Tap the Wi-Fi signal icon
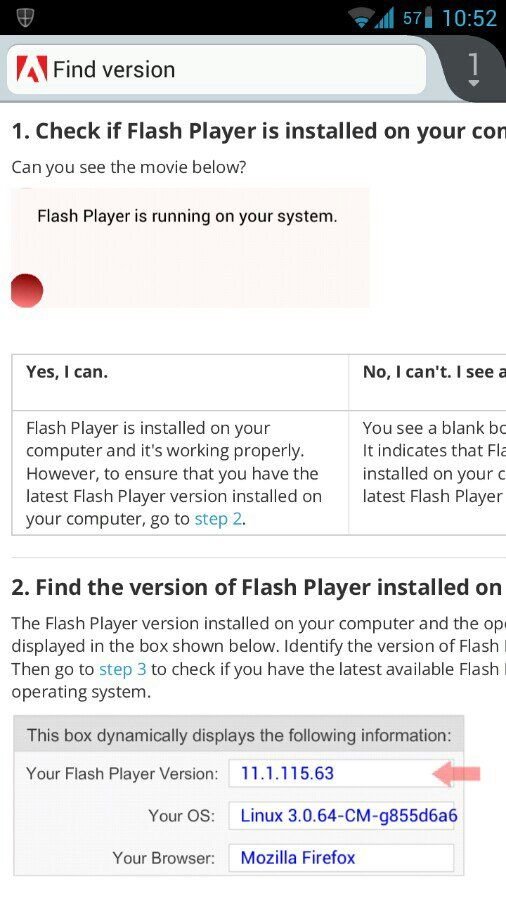The height and width of the screenshot is (900, 506). tap(364, 19)
